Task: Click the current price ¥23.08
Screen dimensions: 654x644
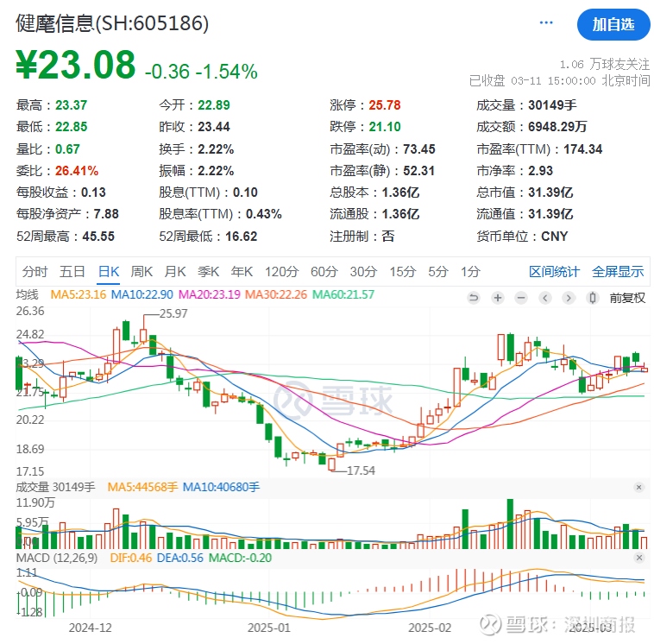Action: point(75,64)
